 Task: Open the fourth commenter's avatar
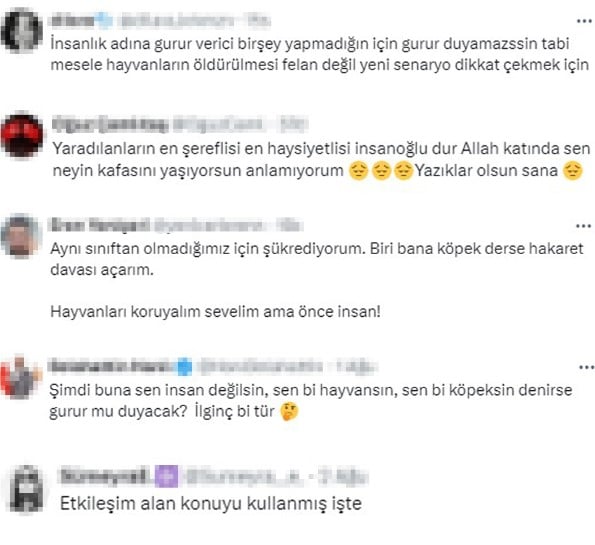click(20, 378)
